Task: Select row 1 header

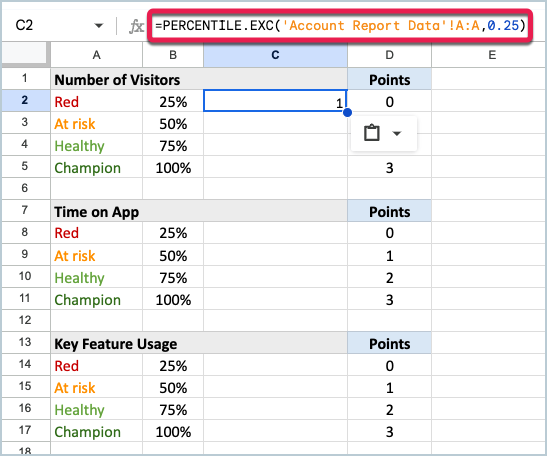Action: coord(25,79)
